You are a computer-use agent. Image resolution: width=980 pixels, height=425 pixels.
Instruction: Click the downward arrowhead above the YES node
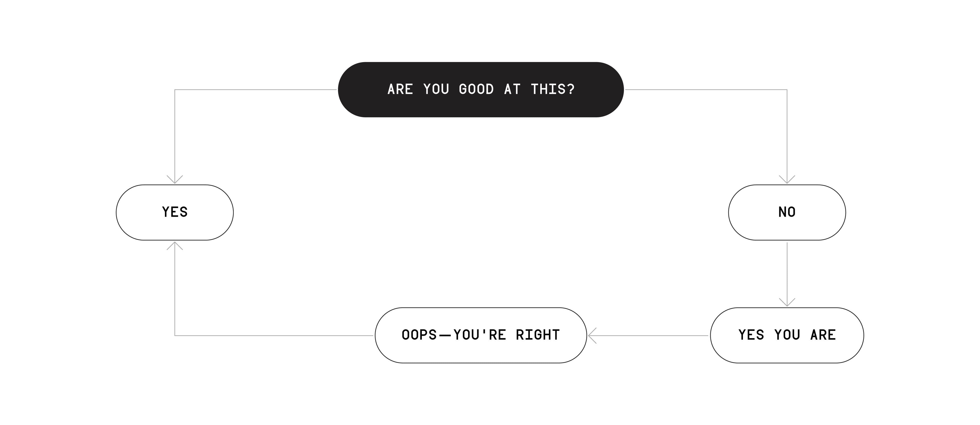[x=175, y=180]
